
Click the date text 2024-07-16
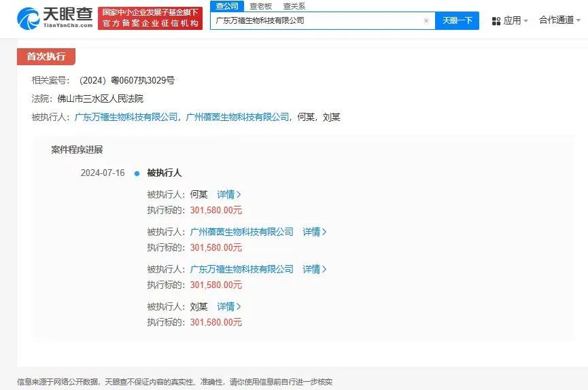(x=103, y=173)
